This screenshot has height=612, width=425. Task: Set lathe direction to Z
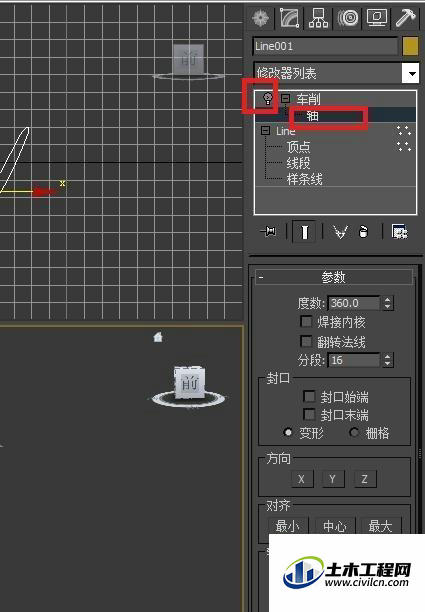point(365,479)
